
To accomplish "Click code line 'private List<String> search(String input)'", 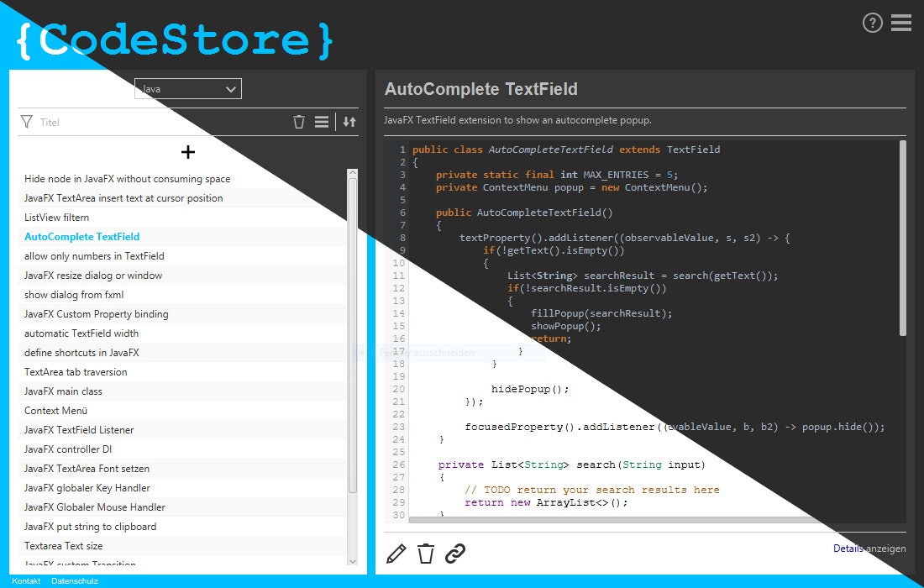I will tap(571, 465).
